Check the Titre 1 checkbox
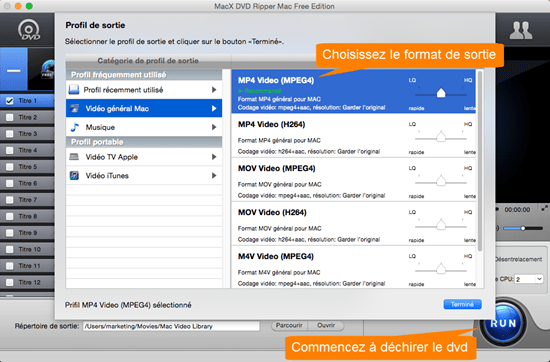Viewport: 550px width, 362px height. (x=9, y=101)
